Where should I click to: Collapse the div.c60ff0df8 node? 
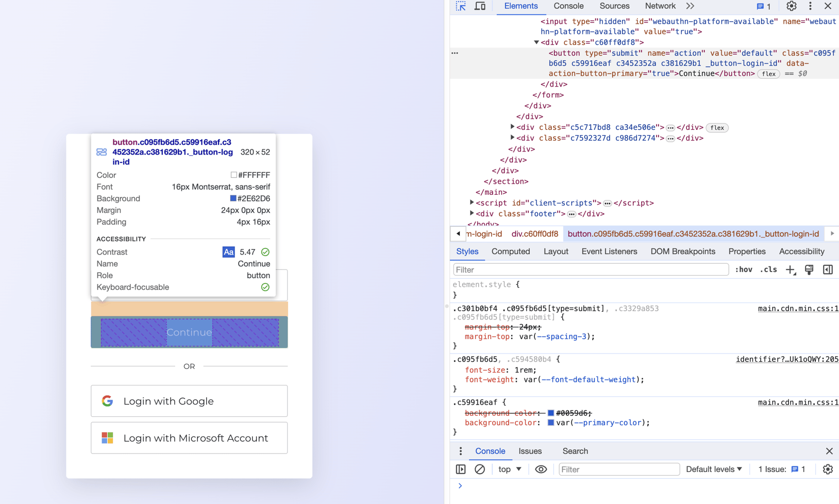[x=536, y=42]
